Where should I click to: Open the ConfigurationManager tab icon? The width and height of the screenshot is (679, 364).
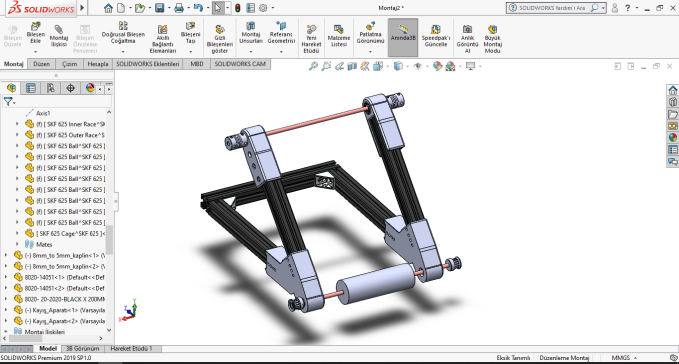(51, 88)
